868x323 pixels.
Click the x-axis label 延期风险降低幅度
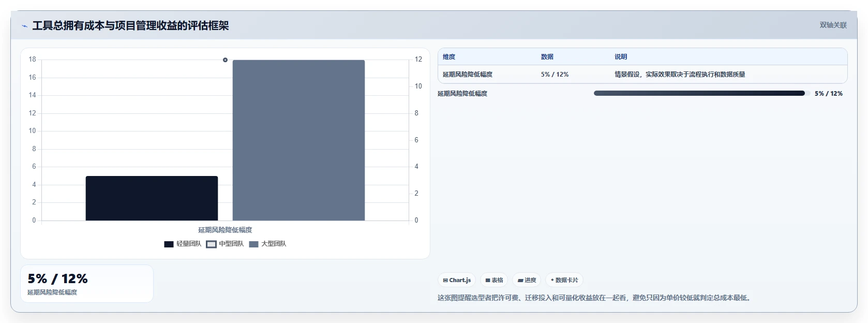(225, 230)
